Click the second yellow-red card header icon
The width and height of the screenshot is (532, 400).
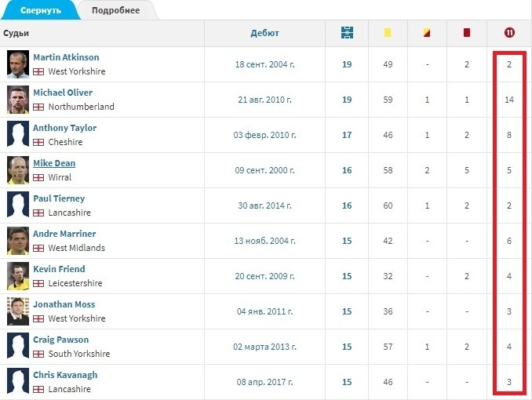(x=427, y=33)
